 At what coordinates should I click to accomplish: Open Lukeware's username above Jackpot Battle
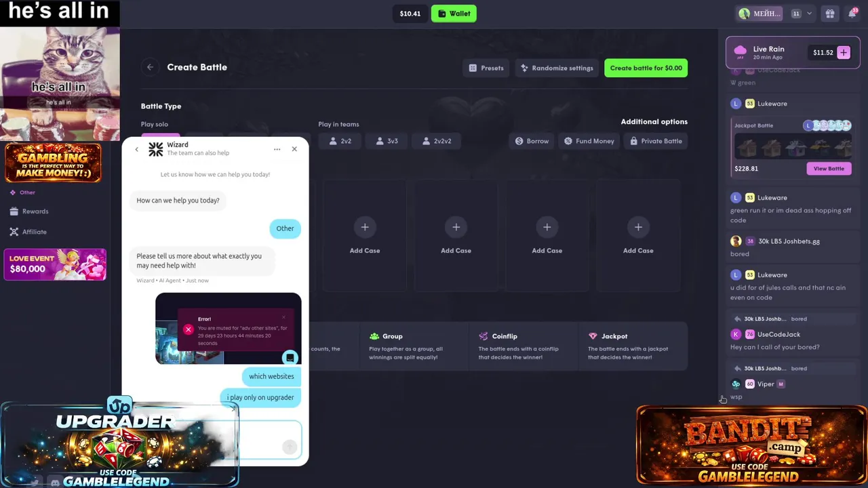click(772, 104)
